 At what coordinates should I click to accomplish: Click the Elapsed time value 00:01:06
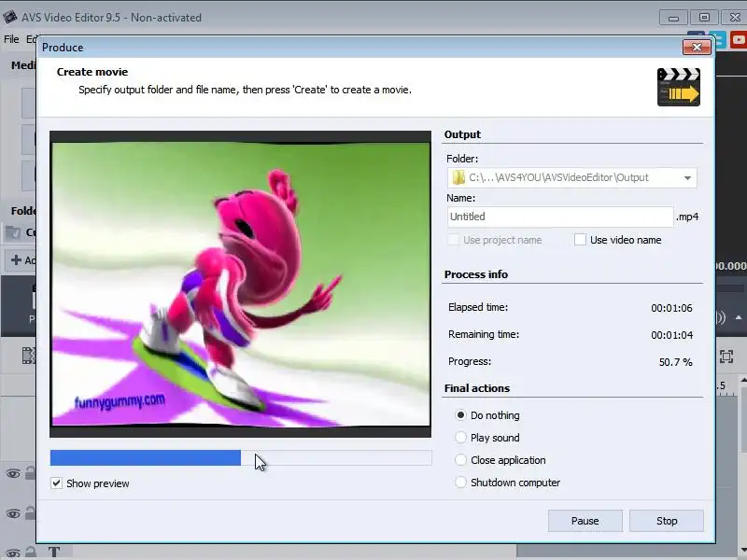click(x=671, y=308)
